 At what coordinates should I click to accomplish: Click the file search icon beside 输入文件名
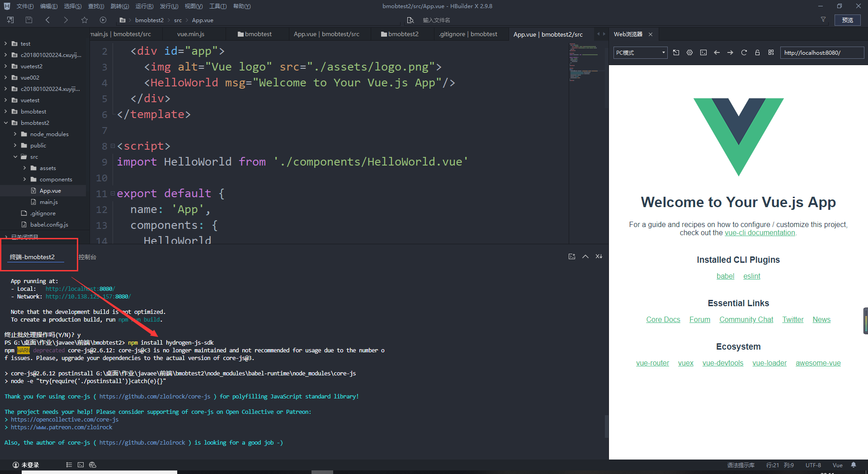pyautogui.click(x=410, y=20)
